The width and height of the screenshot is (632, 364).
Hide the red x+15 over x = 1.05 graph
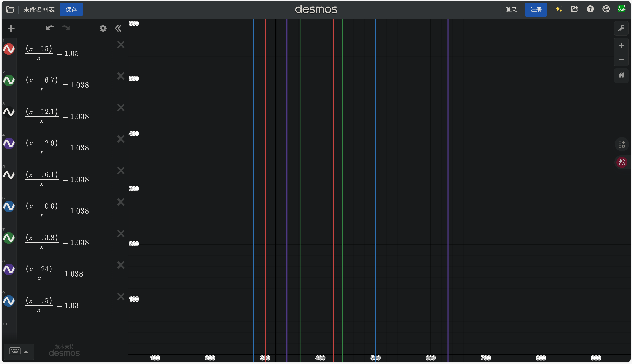click(9, 49)
